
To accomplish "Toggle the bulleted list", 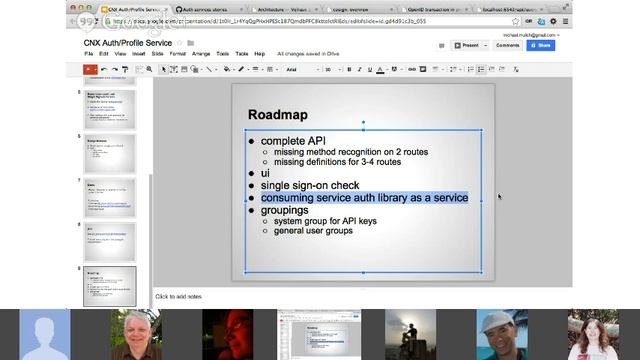I will [481, 70].
